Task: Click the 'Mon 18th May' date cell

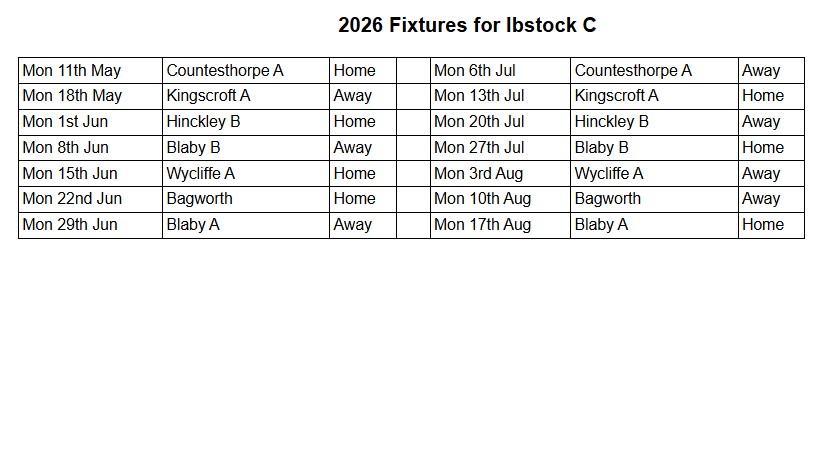Action: (72, 96)
